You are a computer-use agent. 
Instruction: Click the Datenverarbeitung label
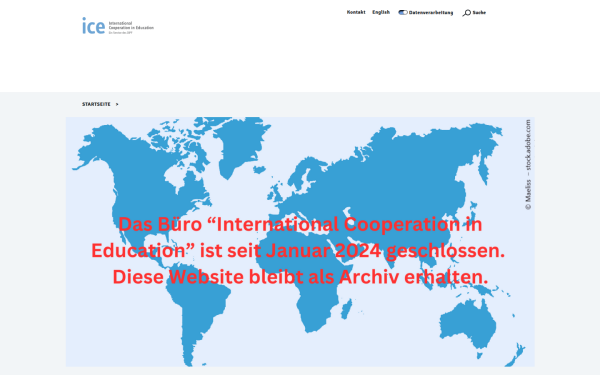coord(431,13)
